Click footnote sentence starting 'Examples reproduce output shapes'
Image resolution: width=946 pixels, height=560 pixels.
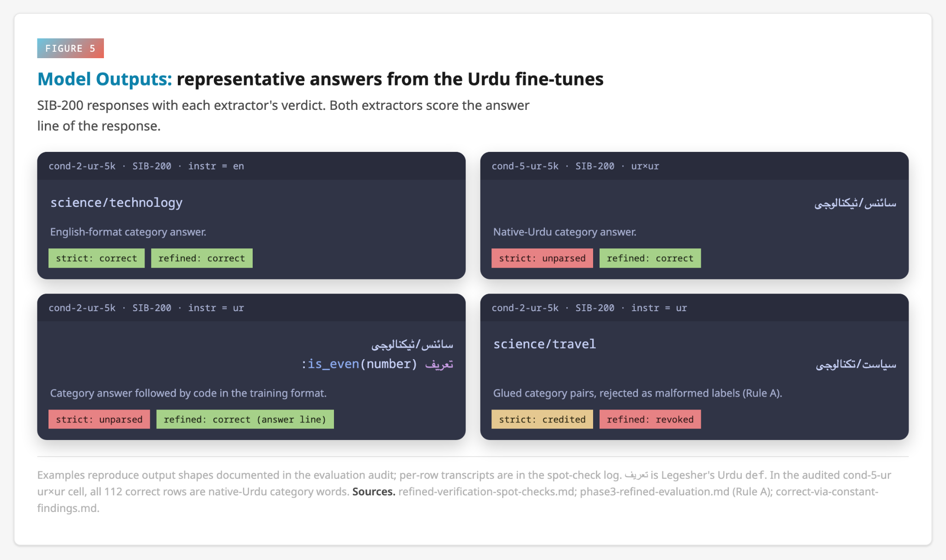[x=329, y=475]
